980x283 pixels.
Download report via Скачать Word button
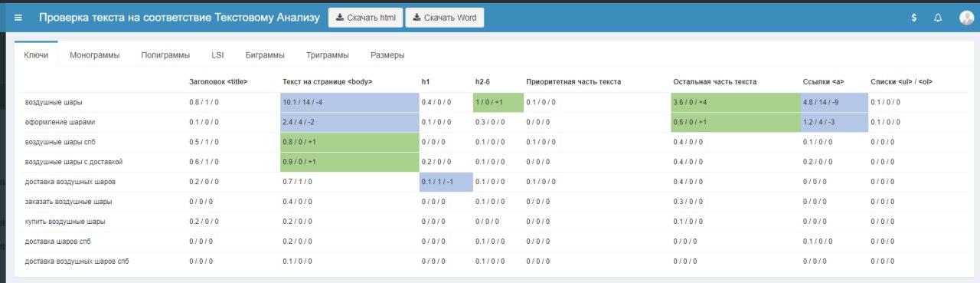(x=445, y=18)
